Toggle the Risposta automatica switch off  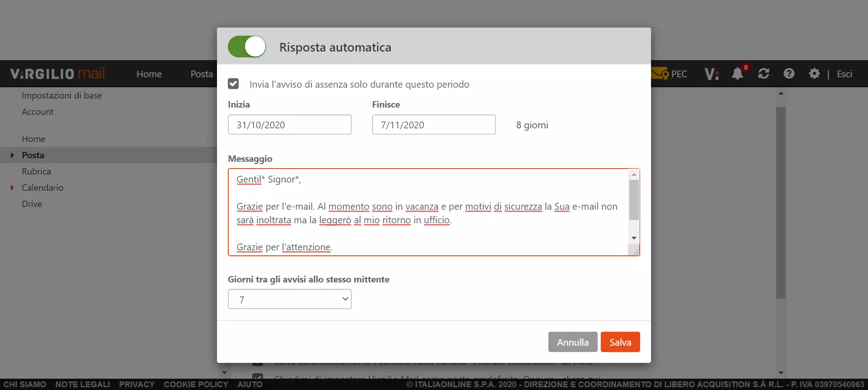(247, 47)
